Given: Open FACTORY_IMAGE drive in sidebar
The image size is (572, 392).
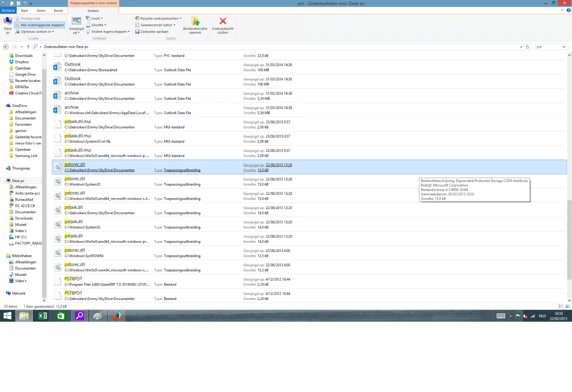Looking at the screenshot, I should coord(29,243).
